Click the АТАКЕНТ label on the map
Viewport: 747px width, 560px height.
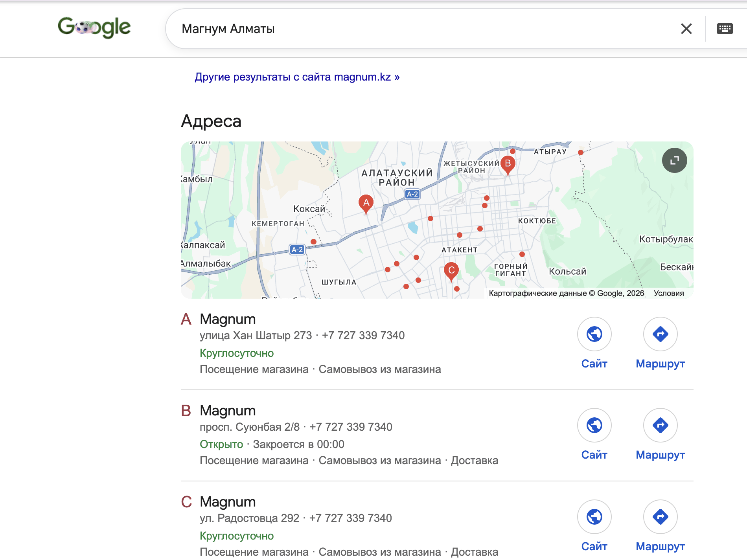click(x=459, y=250)
